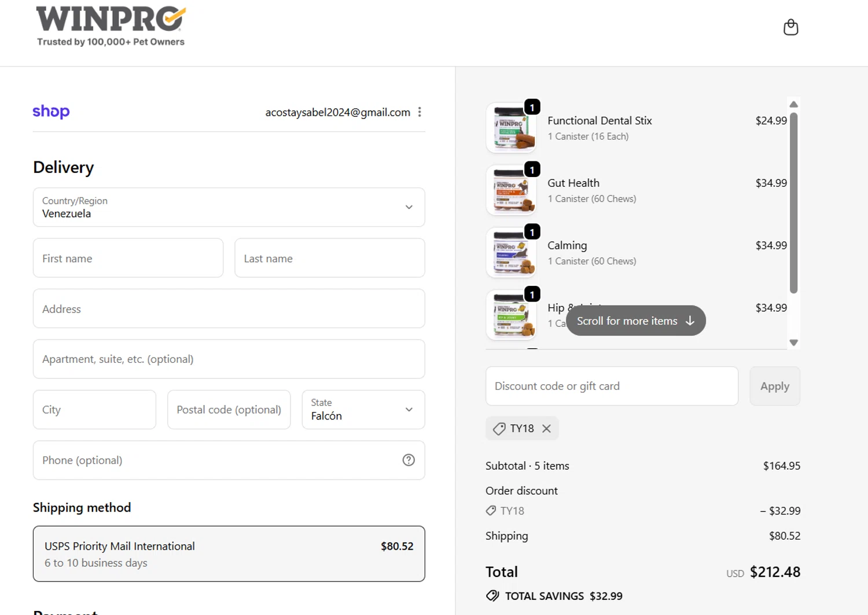Click the Shipping method heading
Screen dimensions: 868x615
[82, 507]
